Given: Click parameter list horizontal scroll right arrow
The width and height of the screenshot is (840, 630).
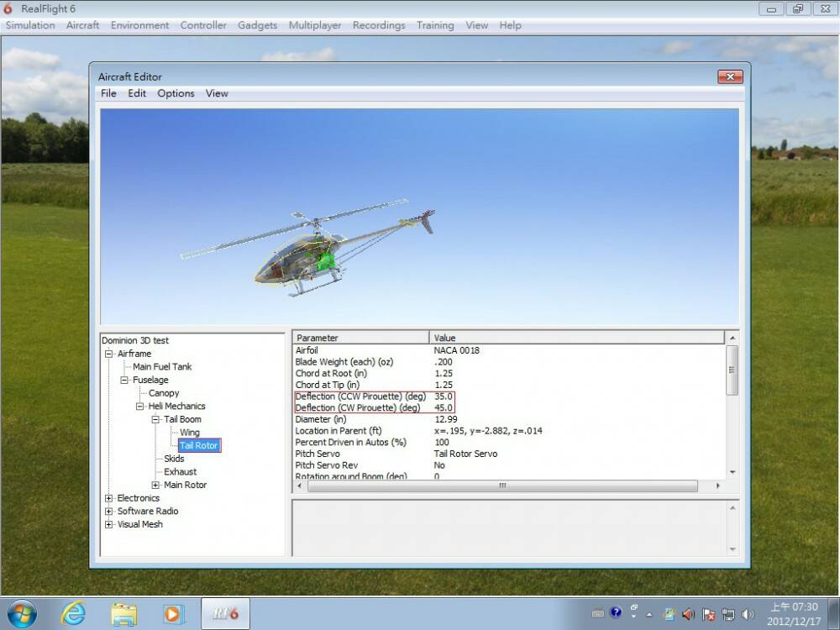Looking at the screenshot, I should (718, 486).
